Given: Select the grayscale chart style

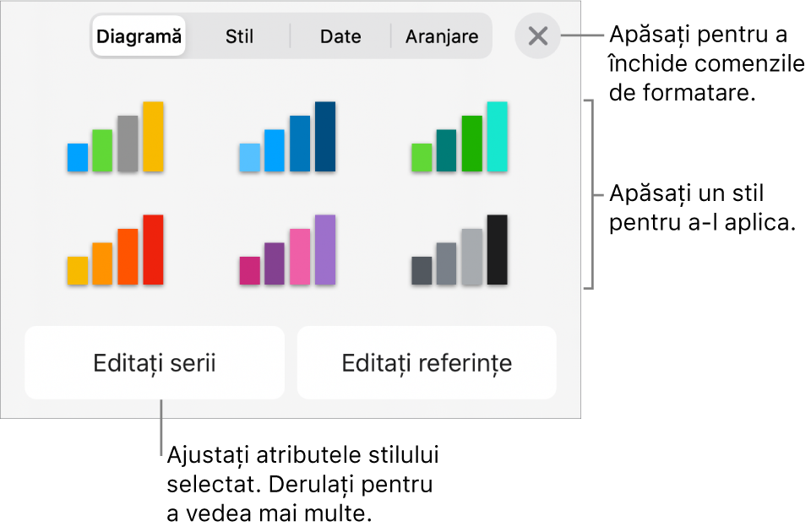Looking at the screenshot, I should [x=460, y=250].
